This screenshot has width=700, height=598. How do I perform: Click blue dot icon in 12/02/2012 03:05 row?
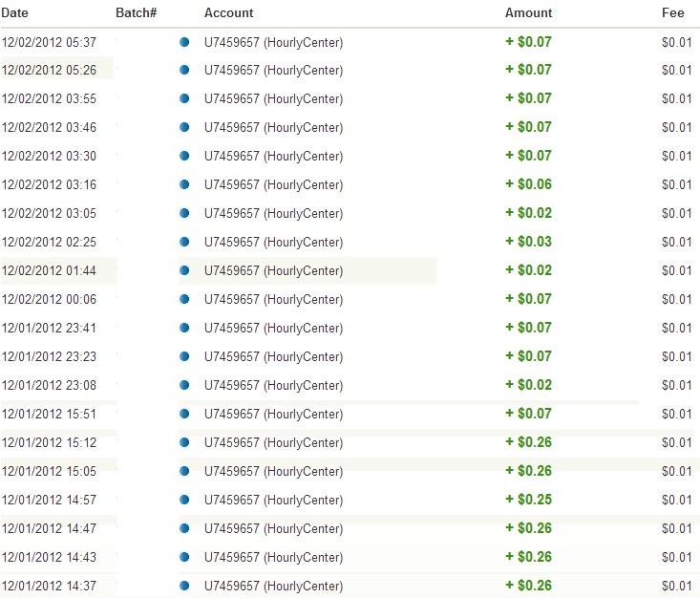point(184,213)
